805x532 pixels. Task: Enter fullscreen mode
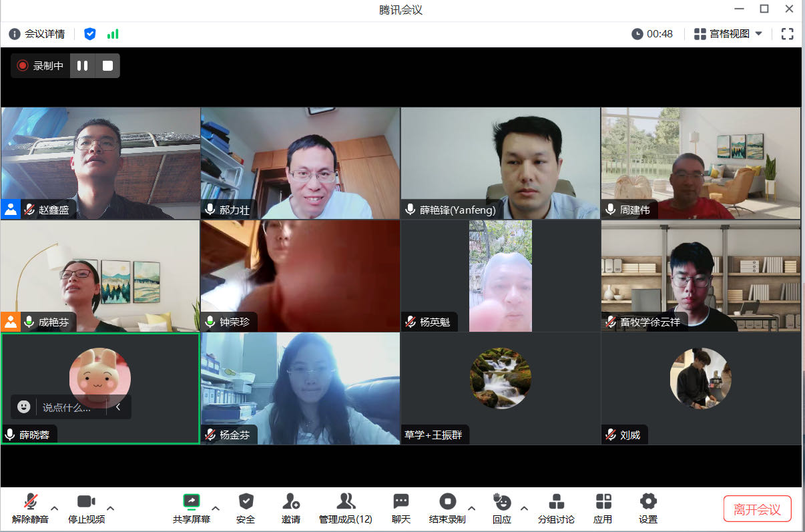click(x=788, y=33)
